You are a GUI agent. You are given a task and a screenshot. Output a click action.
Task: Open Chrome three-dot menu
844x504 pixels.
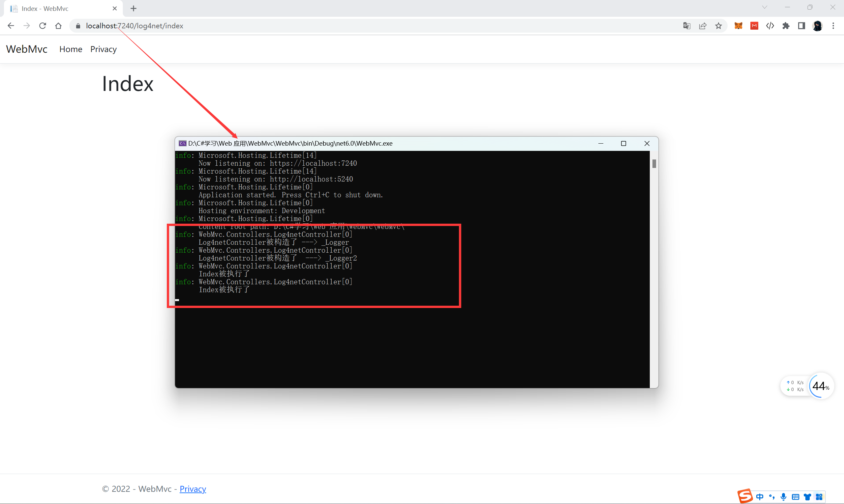coord(833,26)
